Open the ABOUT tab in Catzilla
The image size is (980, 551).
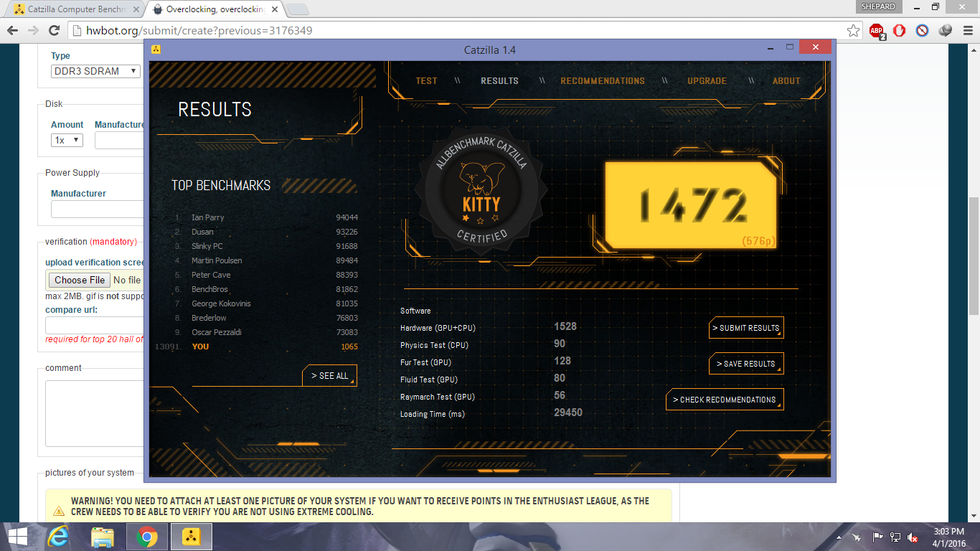coord(786,81)
